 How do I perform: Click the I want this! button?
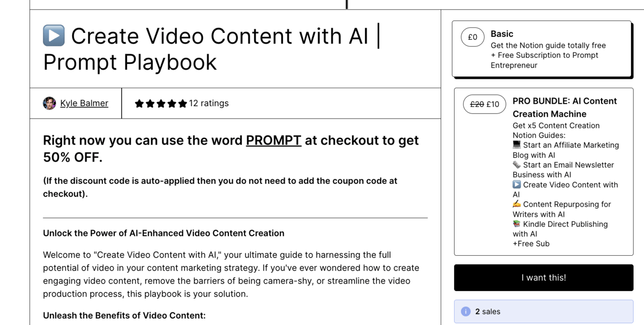click(x=544, y=278)
